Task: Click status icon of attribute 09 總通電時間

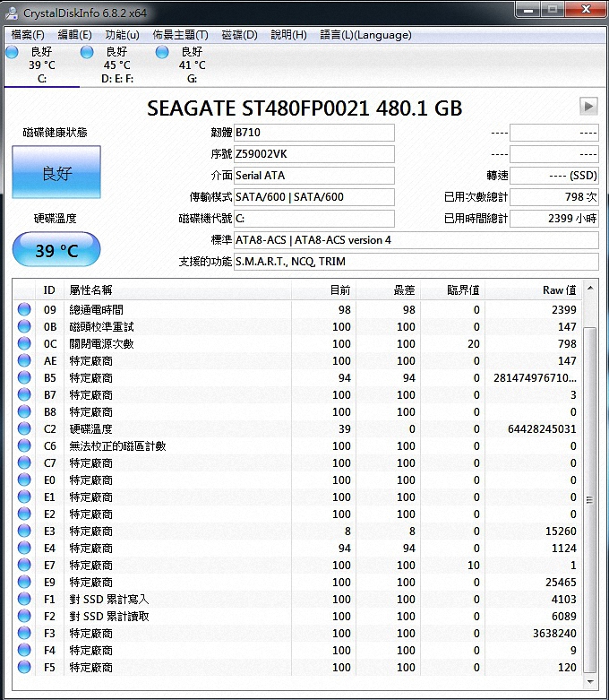Action: [24, 309]
